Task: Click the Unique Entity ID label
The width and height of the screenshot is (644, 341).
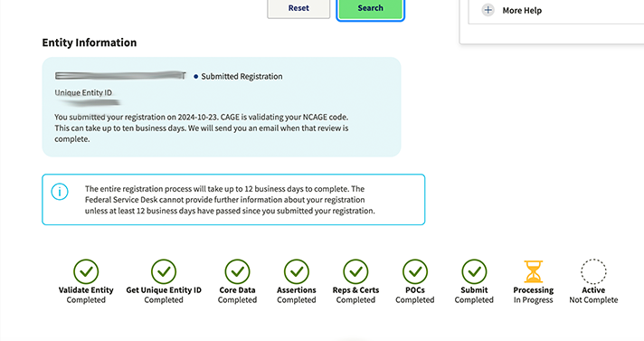Action: [x=83, y=93]
